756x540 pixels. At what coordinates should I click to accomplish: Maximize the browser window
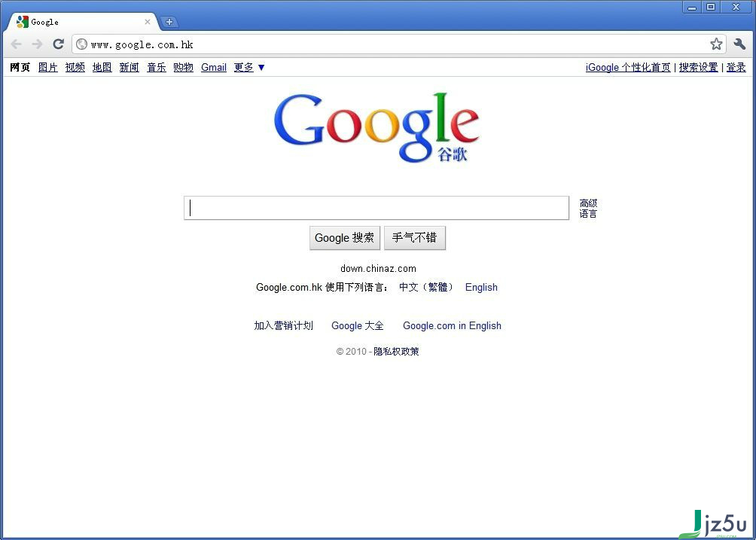click(x=710, y=8)
